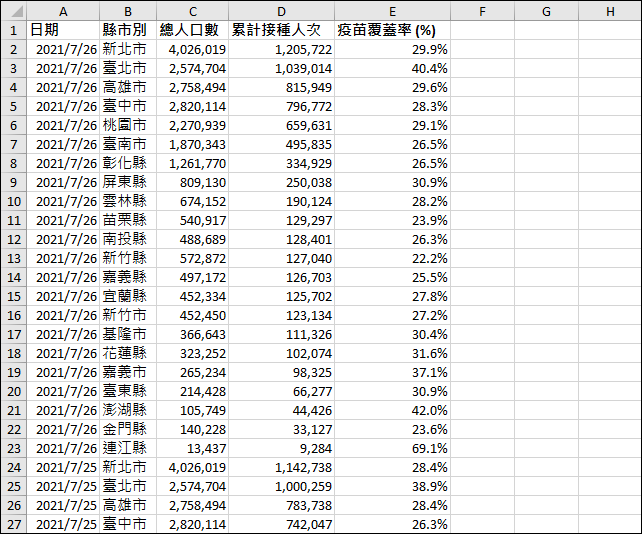Click date cell in row 24
This screenshot has width=642, height=534.
(x=63, y=467)
